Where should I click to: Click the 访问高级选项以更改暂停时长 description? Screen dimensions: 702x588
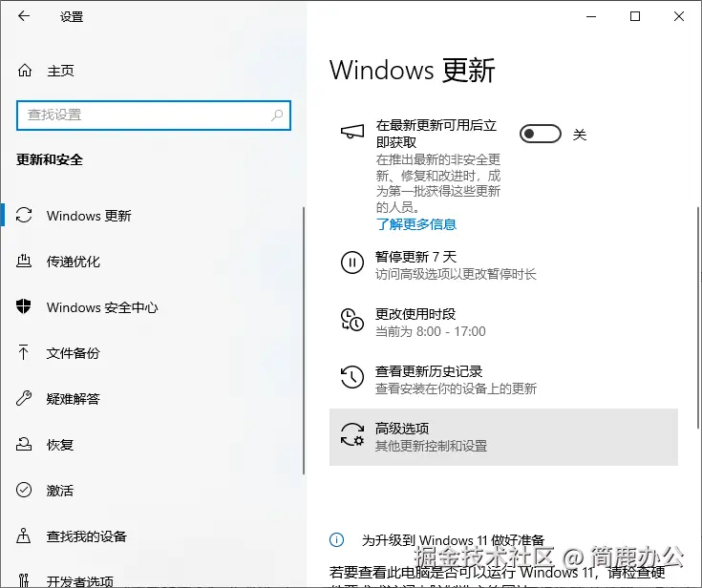pyautogui.click(x=456, y=274)
